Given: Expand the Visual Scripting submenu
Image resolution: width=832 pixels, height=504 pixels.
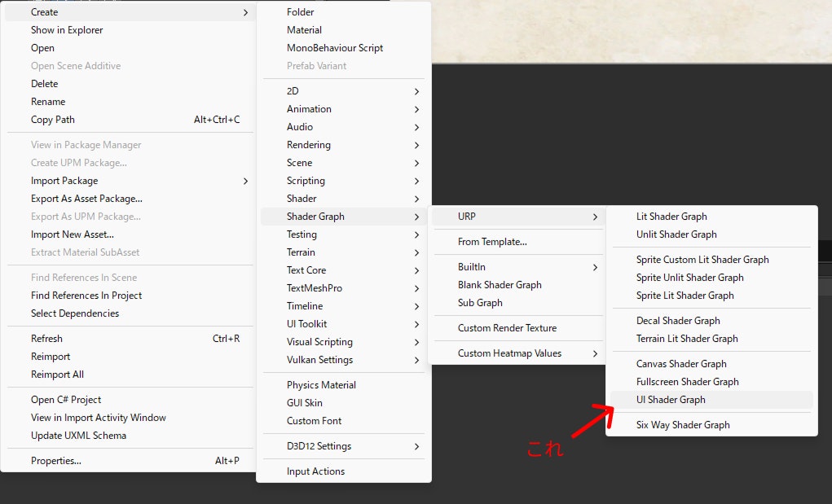Looking at the screenshot, I should tap(343, 342).
